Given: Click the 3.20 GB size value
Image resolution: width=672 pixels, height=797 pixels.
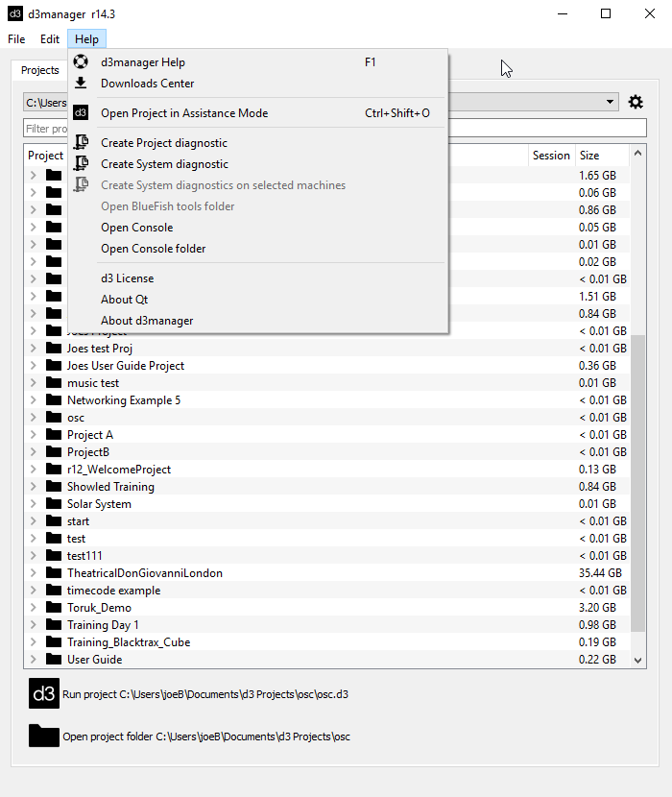Looking at the screenshot, I should point(597,608).
